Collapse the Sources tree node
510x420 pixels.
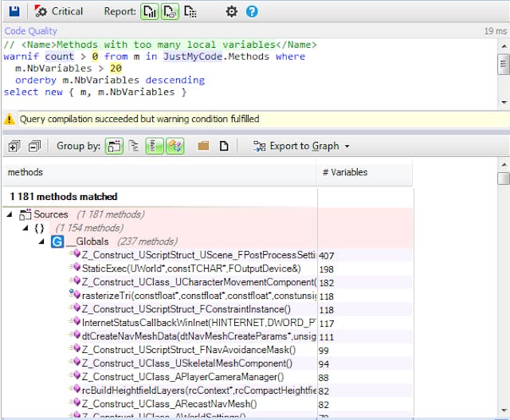[10, 214]
